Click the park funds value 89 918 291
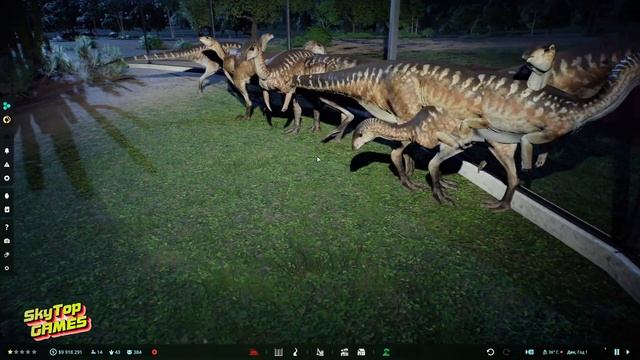Screen dimensions: 640x360 tap(66, 352)
